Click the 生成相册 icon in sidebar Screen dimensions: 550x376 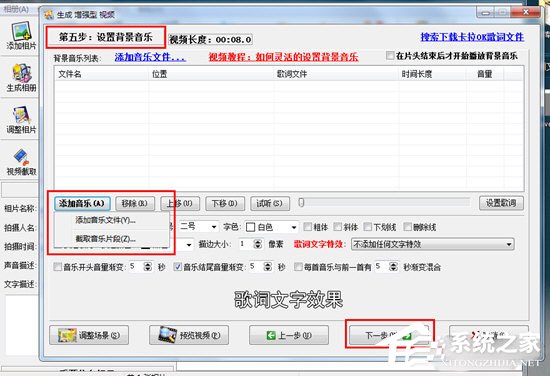[x=21, y=73]
